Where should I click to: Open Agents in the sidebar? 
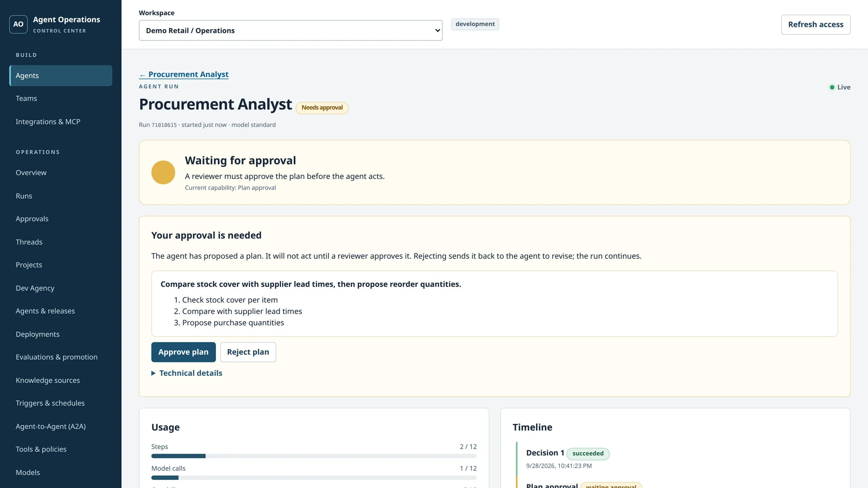61,76
